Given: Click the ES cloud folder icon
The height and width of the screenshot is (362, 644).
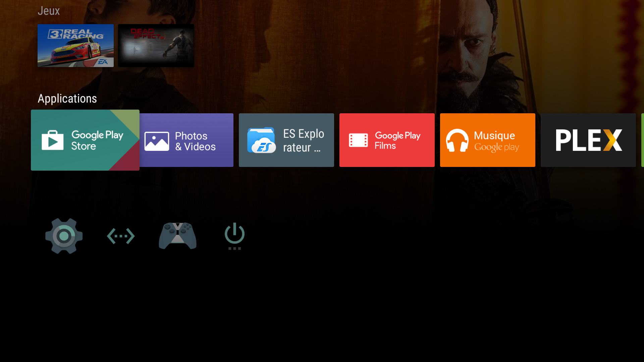Looking at the screenshot, I should (261, 140).
